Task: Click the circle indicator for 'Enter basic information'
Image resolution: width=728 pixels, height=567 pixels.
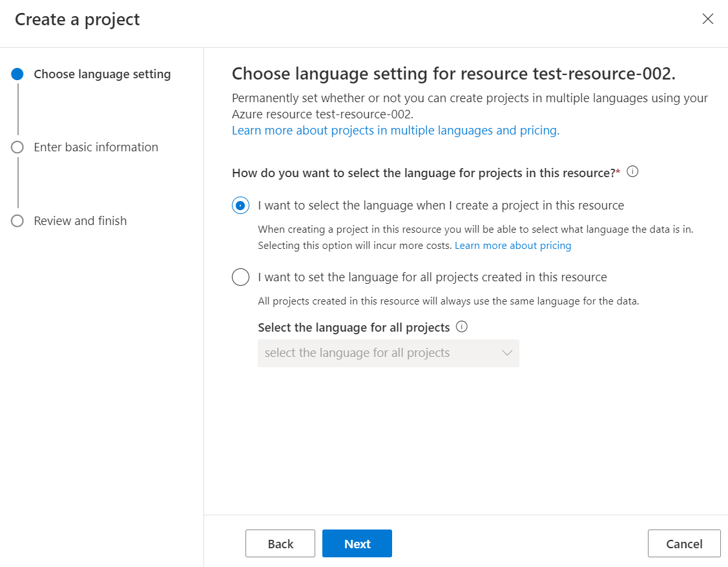Action: pos(16,147)
